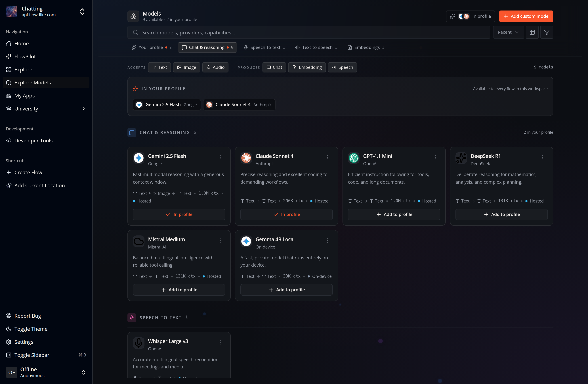Expand the Offline Anonymous account menu
The width and height of the screenshot is (588, 384).
pos(46,372)
